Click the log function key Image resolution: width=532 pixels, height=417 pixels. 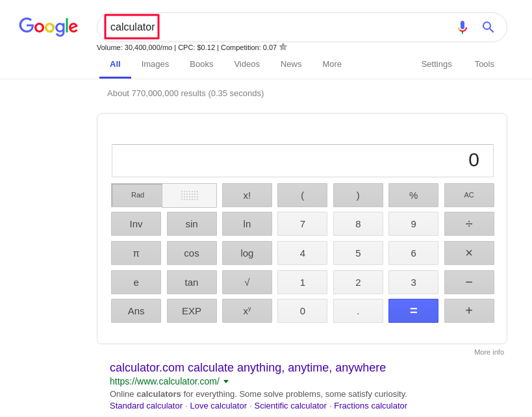[247, 253]
